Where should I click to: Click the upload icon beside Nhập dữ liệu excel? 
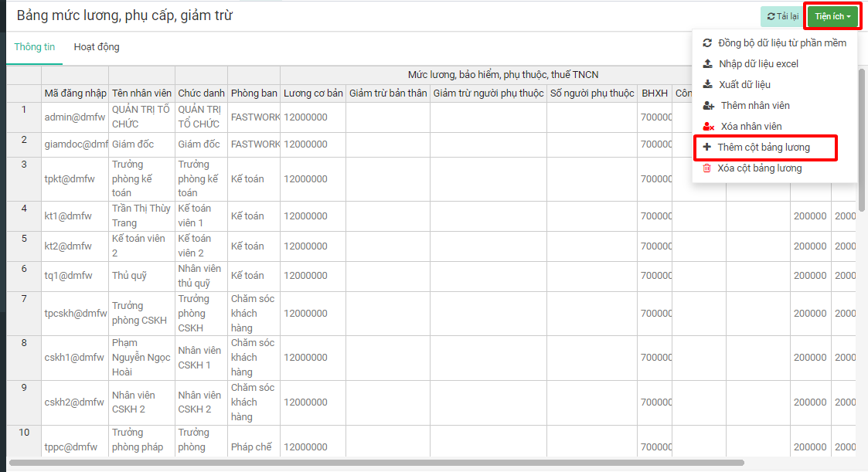click(x=707, y=64)
